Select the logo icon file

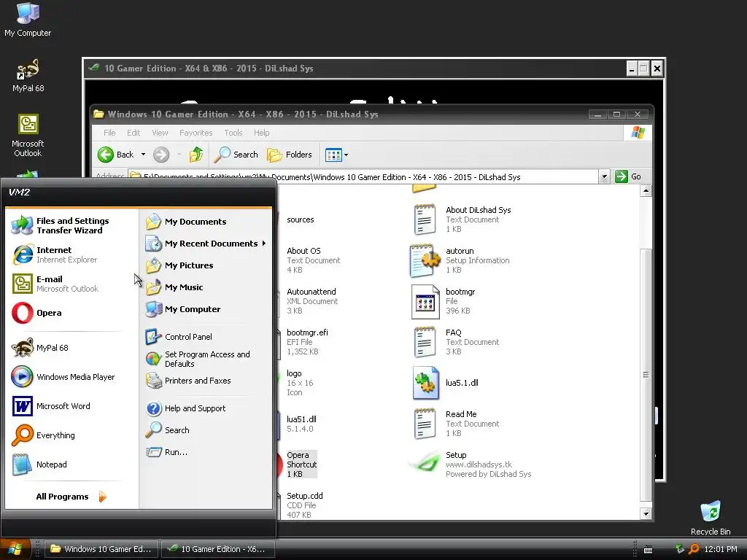pyautogui.click(x=295, y=383)
